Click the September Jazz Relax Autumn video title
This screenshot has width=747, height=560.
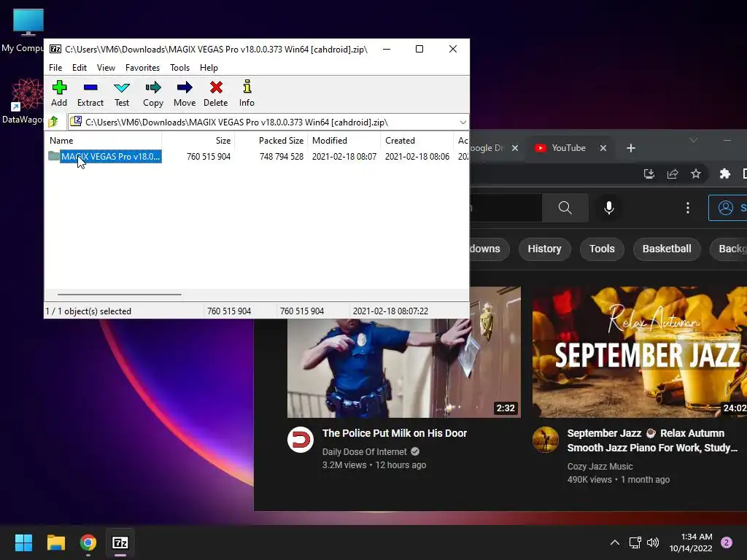coord(652,440)
